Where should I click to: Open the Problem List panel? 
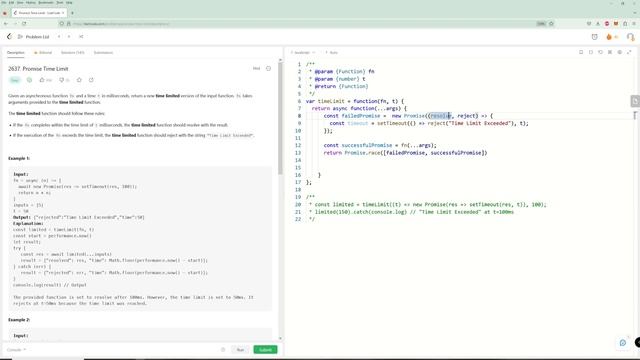34,37
